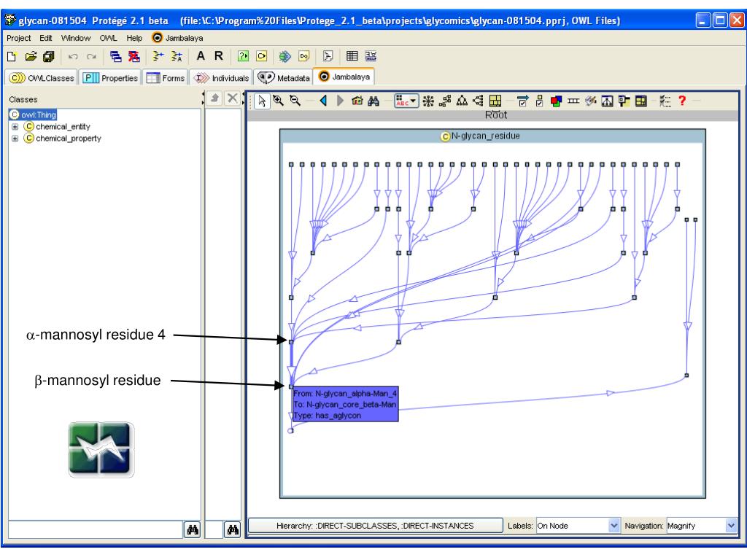Click the Hierarchy DIRECT-SUBCLASSES button
This screenshot has height=560, width=747.
coord(376,526)
